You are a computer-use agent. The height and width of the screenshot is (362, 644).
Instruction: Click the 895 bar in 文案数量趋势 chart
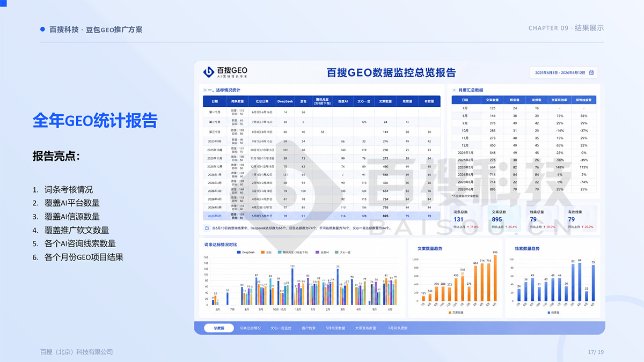click(x=494, y=278)
